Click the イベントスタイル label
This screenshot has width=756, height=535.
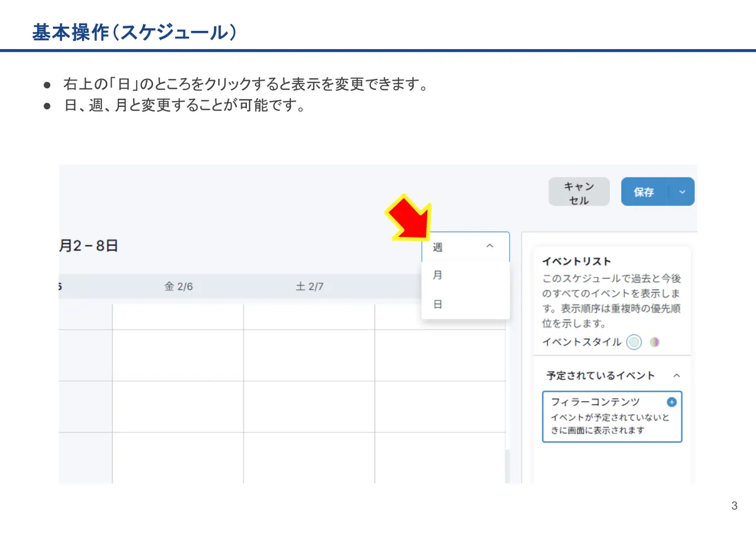581,342
